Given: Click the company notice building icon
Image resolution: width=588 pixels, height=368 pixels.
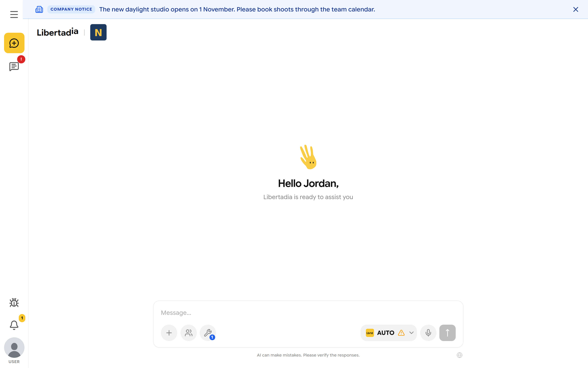Looking at the screenshot, I should [x=39, y=9].
